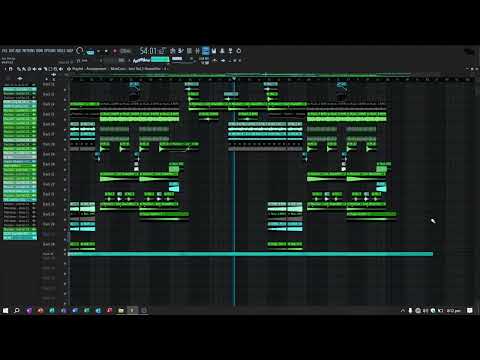The width and height of the screenshot is (480, 360).
Task: Open File Explorer from the taskbar
Action: pos(121,310)
